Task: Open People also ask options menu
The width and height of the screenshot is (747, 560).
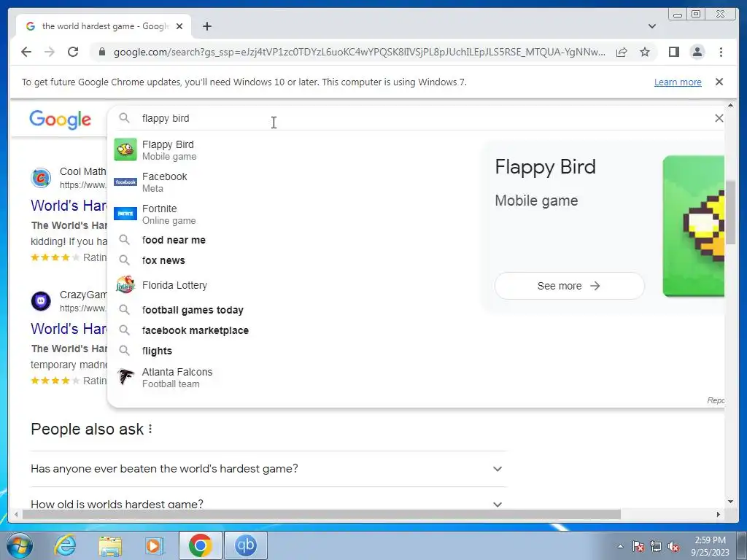Action: point(150,429)
